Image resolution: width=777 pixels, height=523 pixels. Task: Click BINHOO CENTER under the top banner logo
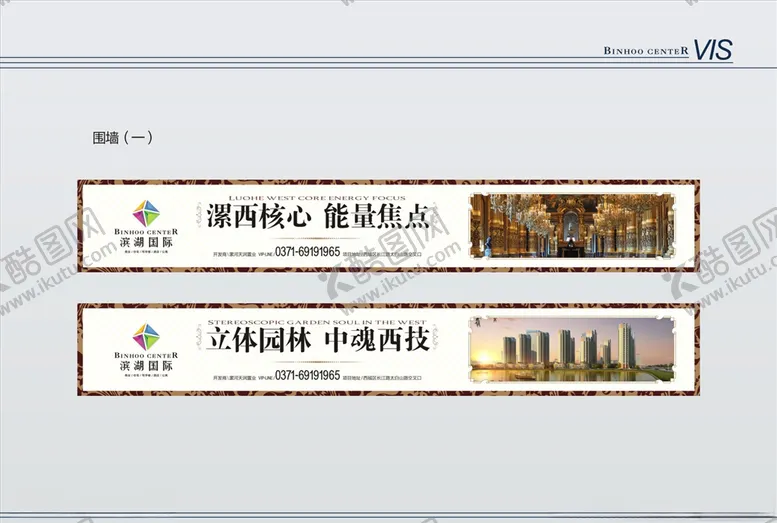(146, 232)
